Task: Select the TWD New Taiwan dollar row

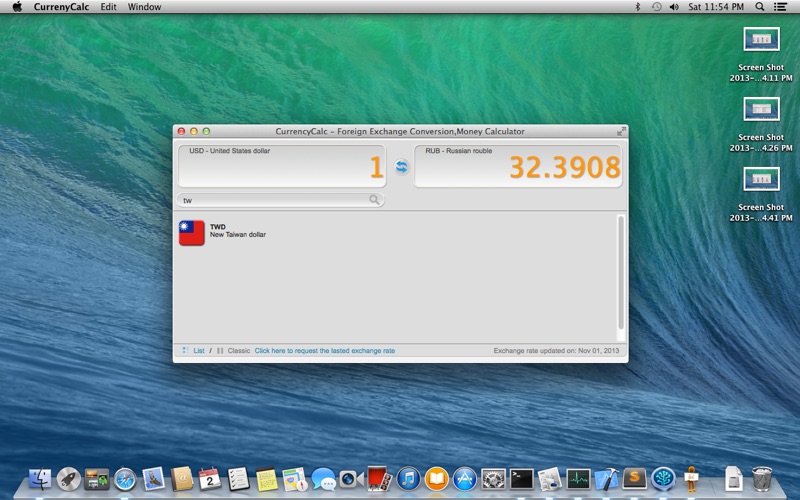Action: click(396, 233)
